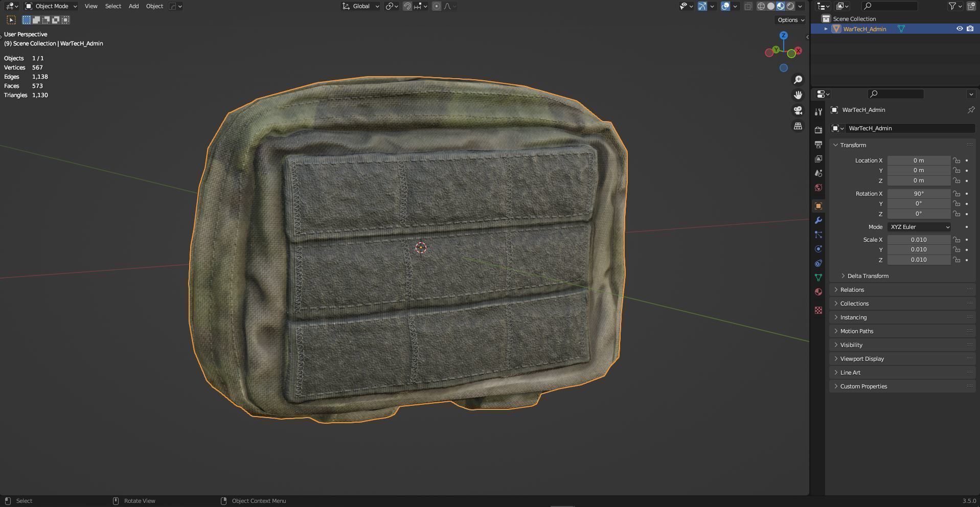The image size is (980, 507).
Task: Toggle render visibility camera for WarTecH_Admin
Action: click(970, 29)
